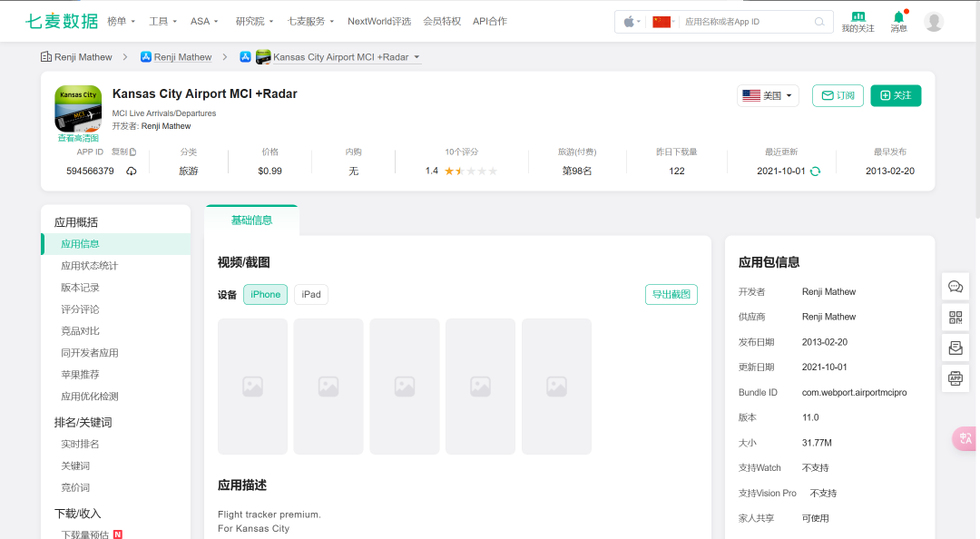
Task: Click the refresh icon next to 2021-10-01
Action: [x=815, y=171]
